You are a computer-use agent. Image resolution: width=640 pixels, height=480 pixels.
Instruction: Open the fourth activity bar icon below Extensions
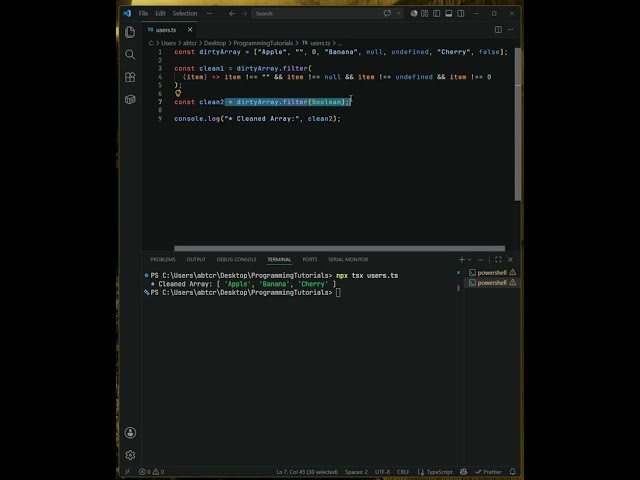coord(130,100)
